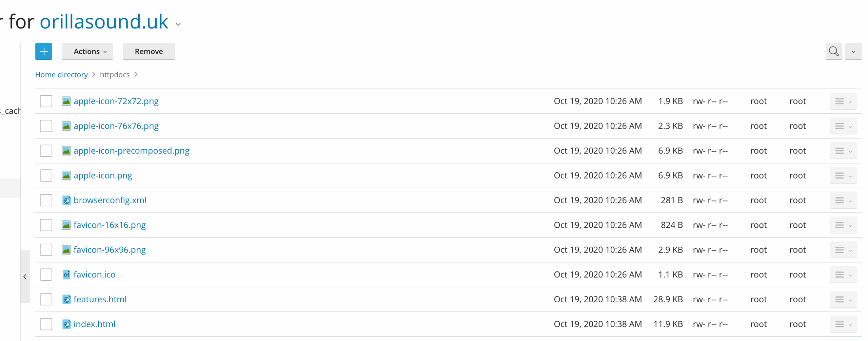Click image icon next to apple-icon-72x72.png
Screen dimensions: 868x341
tap(66, 101)
